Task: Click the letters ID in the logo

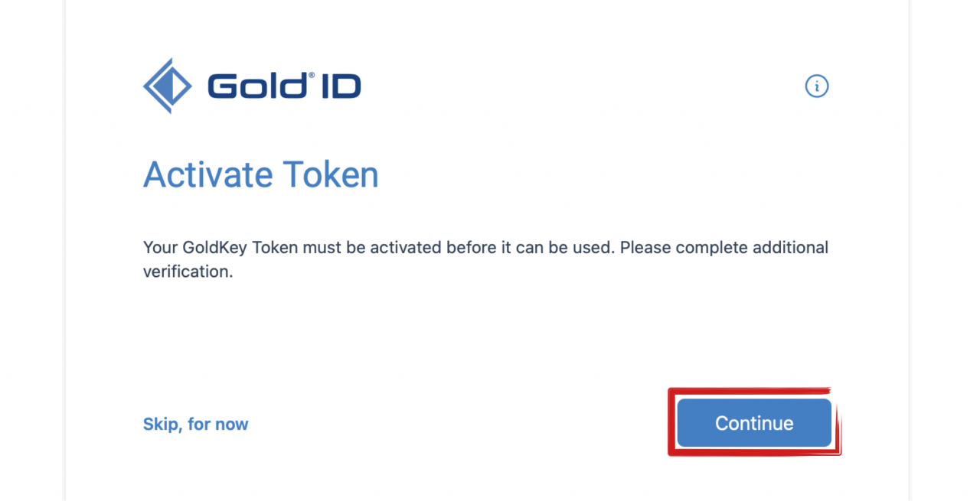Action: tap(341, 86)
